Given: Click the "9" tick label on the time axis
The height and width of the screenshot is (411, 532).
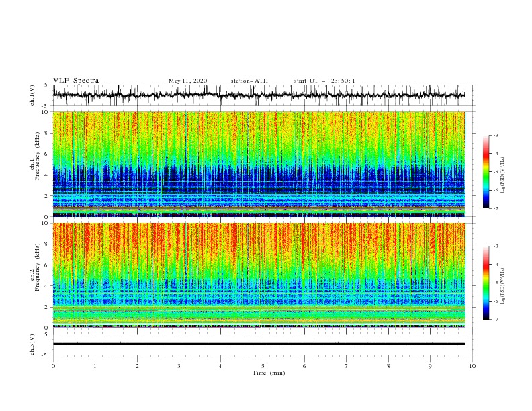Looking at the screenshot, I should [430, 366].
